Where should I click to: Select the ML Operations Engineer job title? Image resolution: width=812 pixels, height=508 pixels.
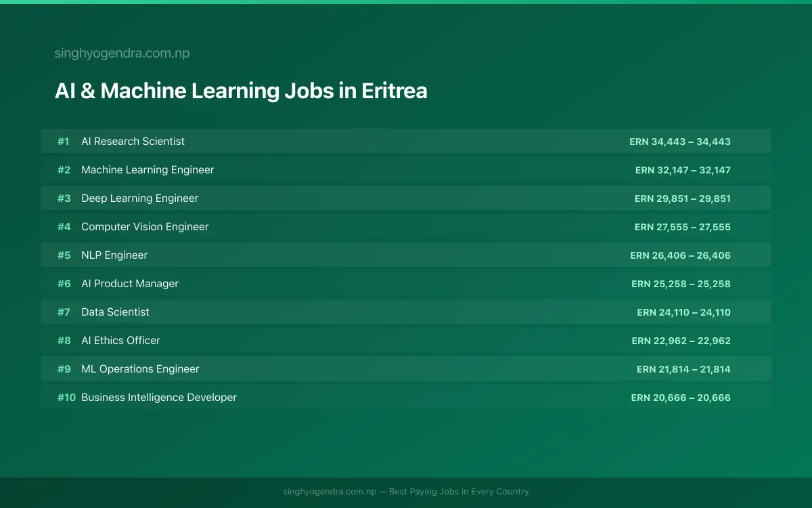pyautogui.click(x=140, y=369)
